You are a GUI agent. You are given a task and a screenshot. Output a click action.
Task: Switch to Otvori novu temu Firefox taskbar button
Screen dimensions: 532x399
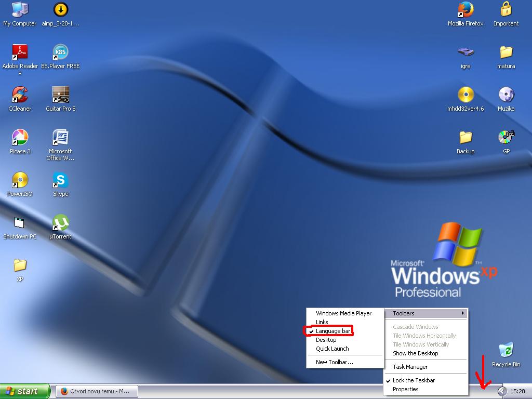tap(97, 391)
